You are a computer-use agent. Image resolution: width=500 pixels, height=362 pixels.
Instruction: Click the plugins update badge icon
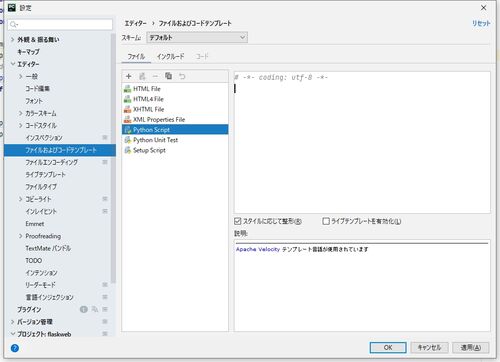click(84, 309)
